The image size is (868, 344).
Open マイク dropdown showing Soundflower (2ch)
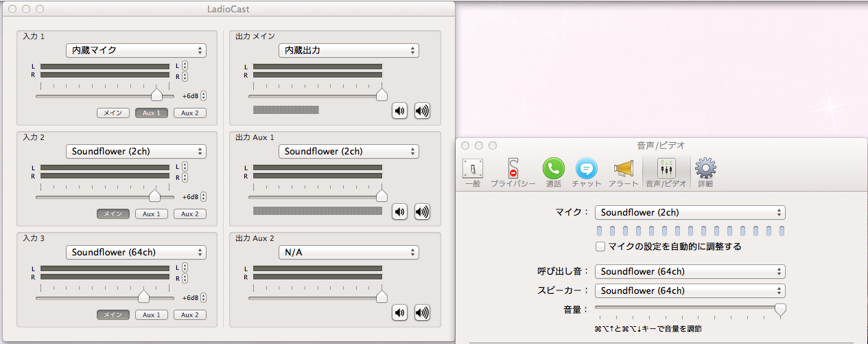pyautogui.click(x=690, y=213)
